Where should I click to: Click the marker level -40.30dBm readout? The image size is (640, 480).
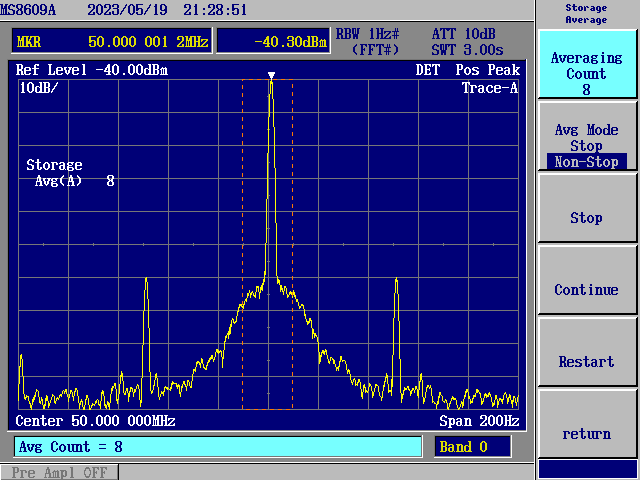(x=273, y=41)
